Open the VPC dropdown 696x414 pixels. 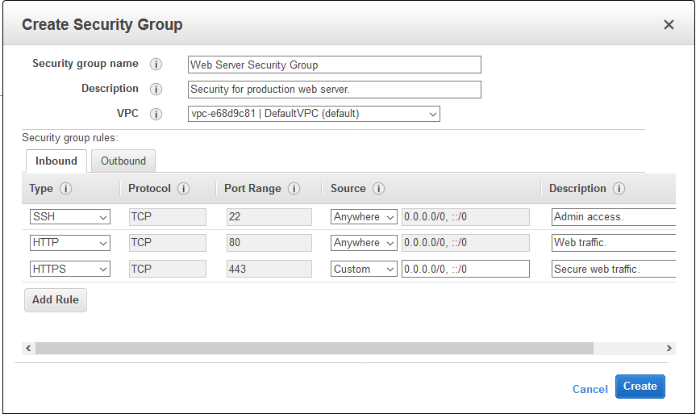314,114
